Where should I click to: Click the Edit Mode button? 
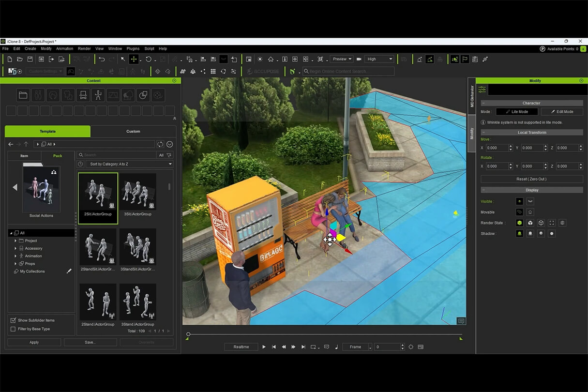[561, 112]
